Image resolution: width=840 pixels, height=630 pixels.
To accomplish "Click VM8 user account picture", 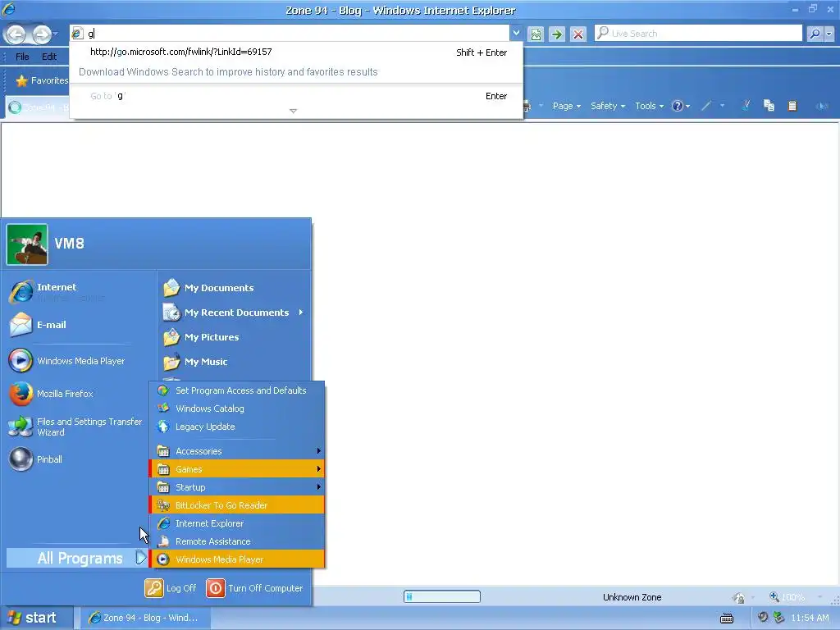I will point(27,244).
